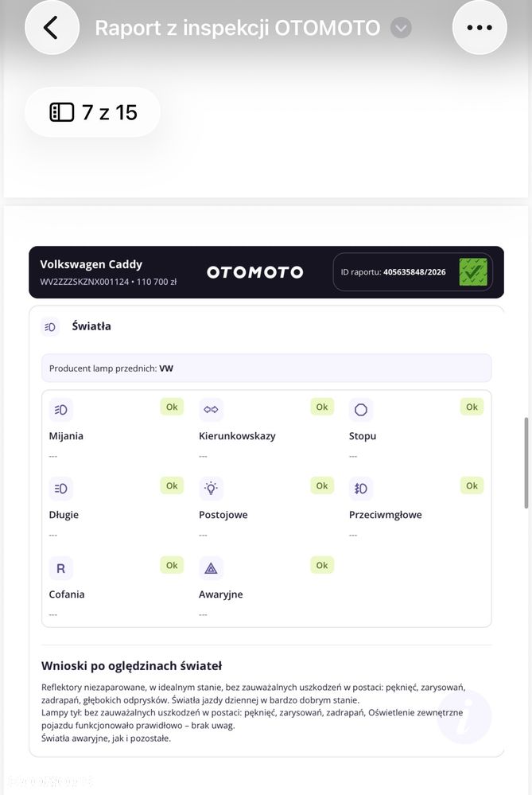This screenshot has width=532, height=795.
Task: Click the Ok badge next to Awaryjne
Action: (x=322, y=565)
